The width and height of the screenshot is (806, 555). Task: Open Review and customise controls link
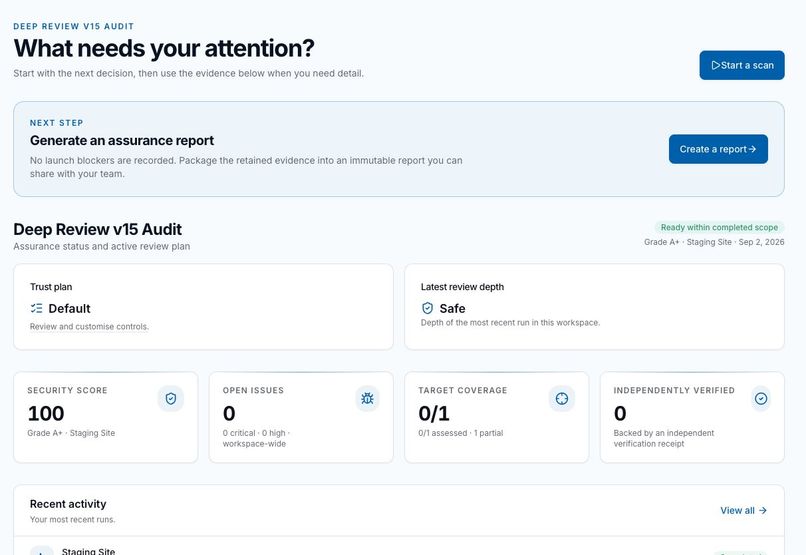point(89,326)
